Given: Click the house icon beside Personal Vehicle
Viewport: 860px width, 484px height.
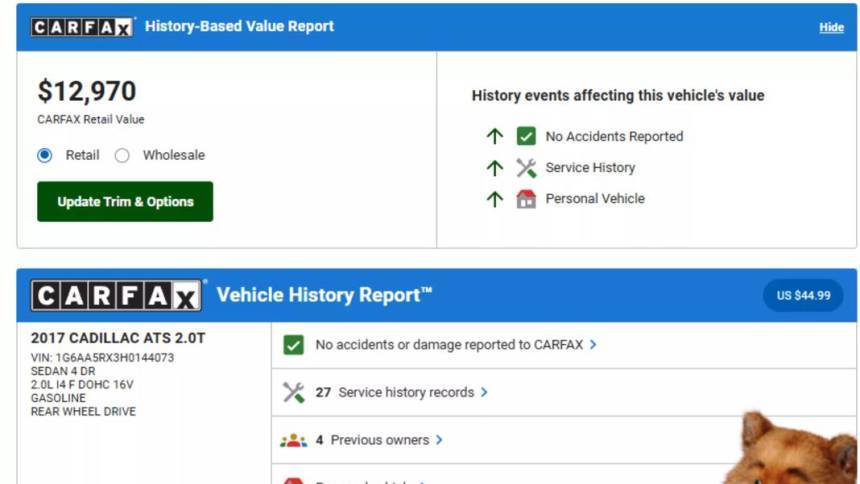Looking at the screenshot, I should click(x=526, y=199).
